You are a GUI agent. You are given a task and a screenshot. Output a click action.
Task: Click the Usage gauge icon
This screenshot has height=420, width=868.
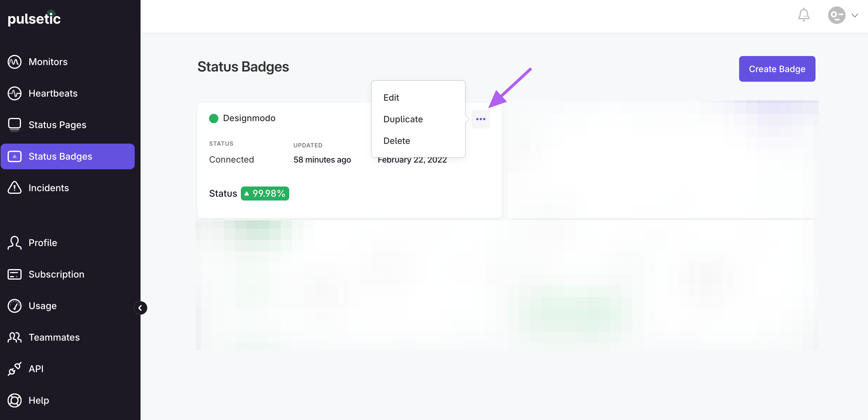15,306
